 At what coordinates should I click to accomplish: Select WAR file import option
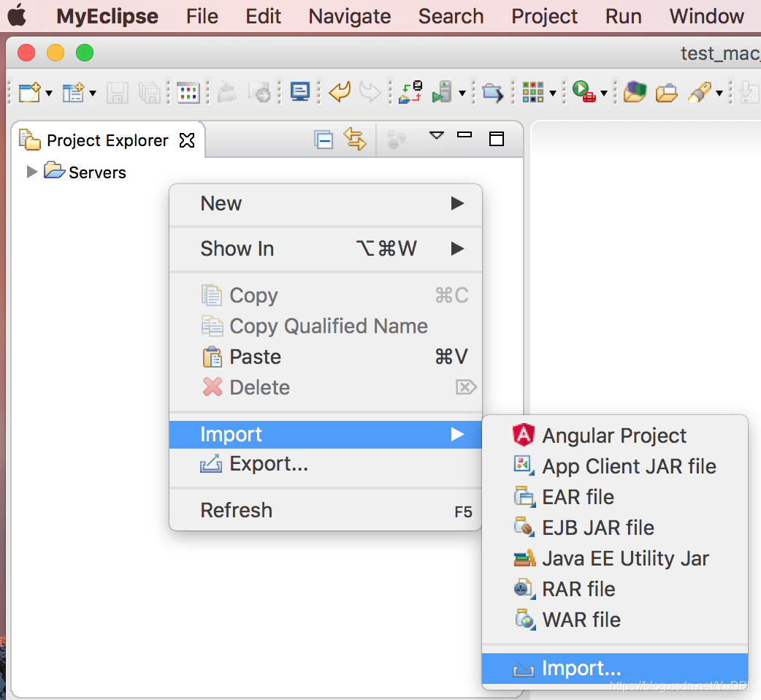point(615,620)
